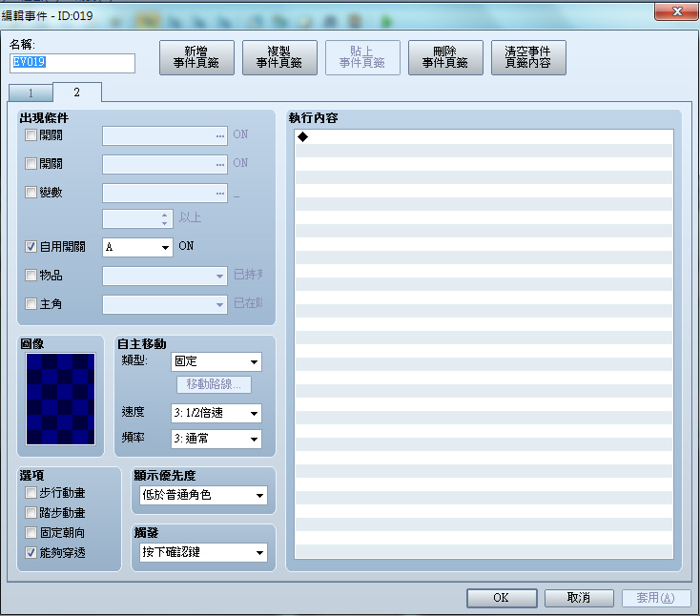Click the second 開關 ellipsis browse button
Screen dimensions: 700x616
click(220, 164)
